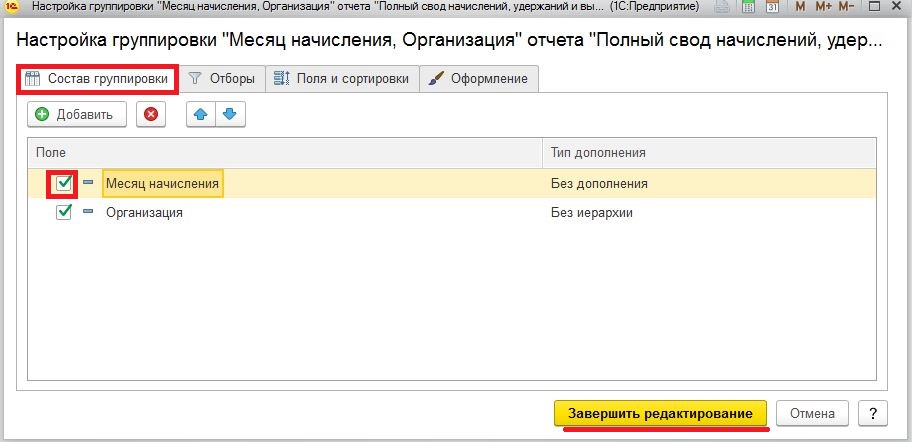The width and height of the screenshot is (912, 442).
Task: Select the Месяц начисления field cell
Action: (x=162, y=184)
